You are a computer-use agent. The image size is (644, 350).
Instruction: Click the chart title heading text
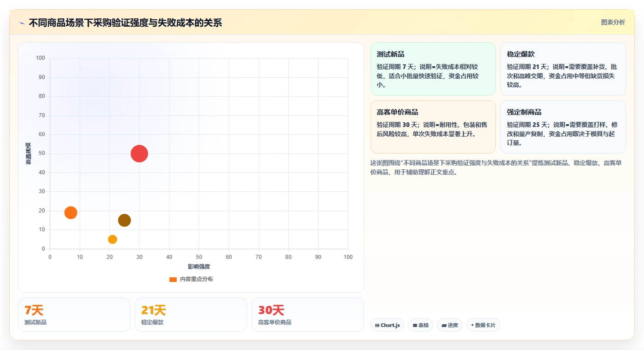125,23
